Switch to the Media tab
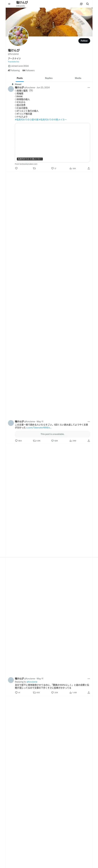Image resolution: width=98 pixels, height=868 pixels. point(78,78)
